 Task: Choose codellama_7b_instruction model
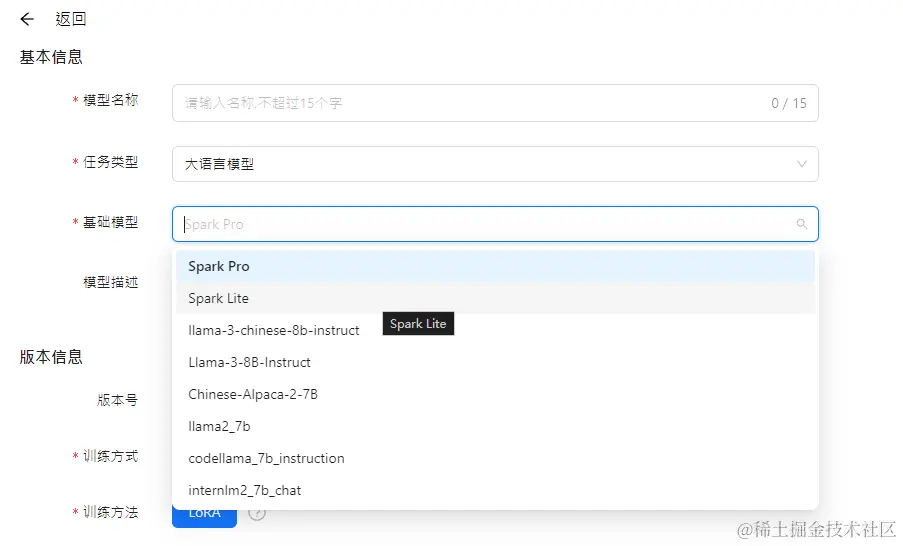(266, 459)
